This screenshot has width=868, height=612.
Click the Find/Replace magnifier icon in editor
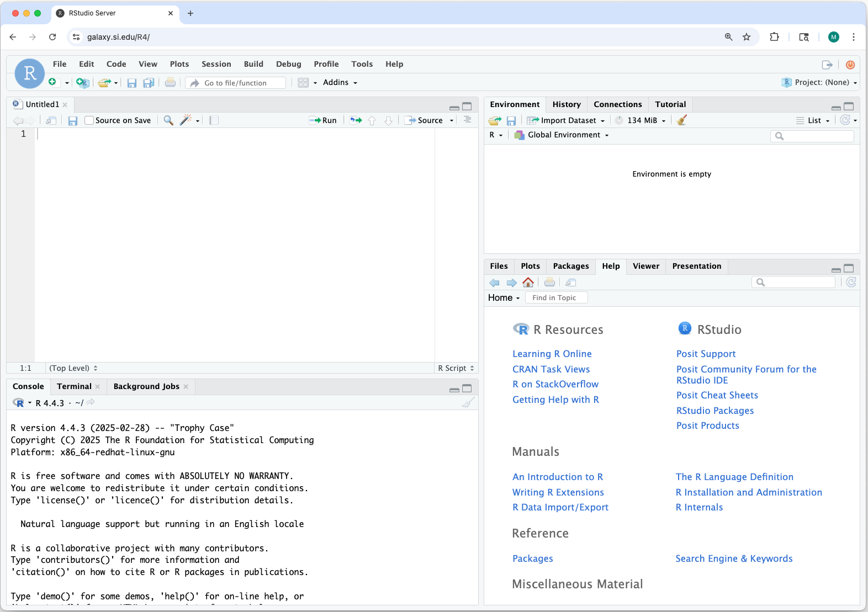point(168,120)
